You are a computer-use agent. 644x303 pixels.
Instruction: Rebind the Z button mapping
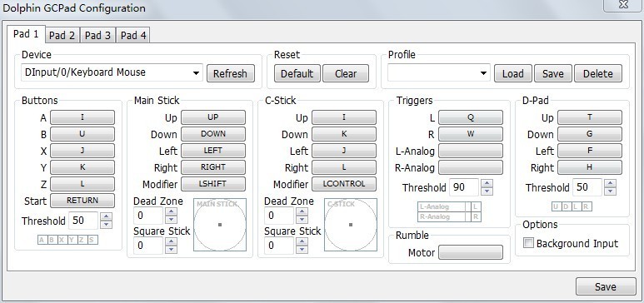point(82,184)
